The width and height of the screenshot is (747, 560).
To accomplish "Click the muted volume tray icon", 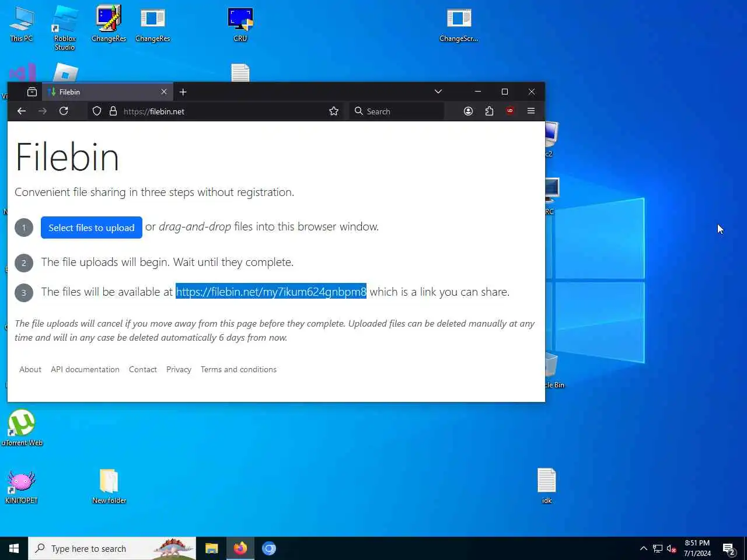I will 672,548.
